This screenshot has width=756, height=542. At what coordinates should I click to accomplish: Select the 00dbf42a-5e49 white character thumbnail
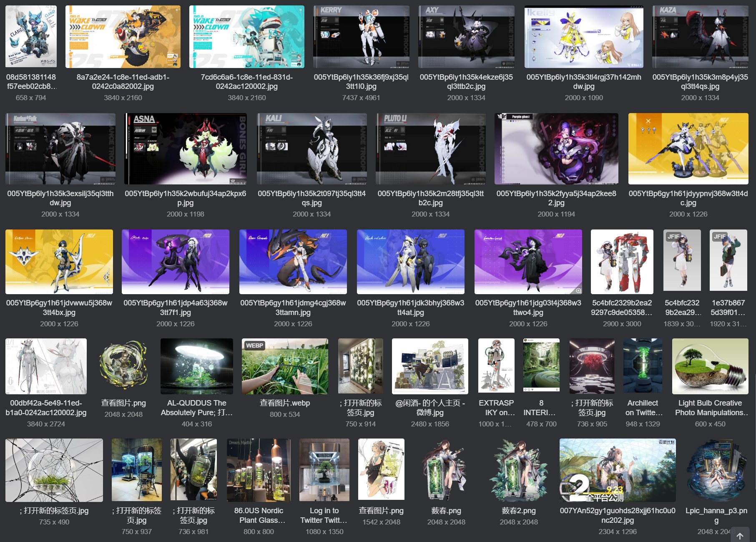click(x=46, y=366)
